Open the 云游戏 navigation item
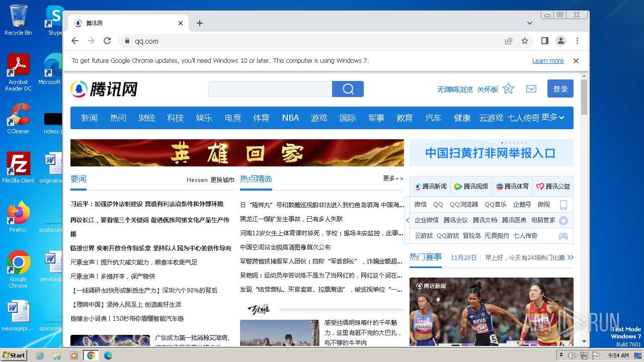The width and height of the screenshot is (644, 362). (491, 118)
